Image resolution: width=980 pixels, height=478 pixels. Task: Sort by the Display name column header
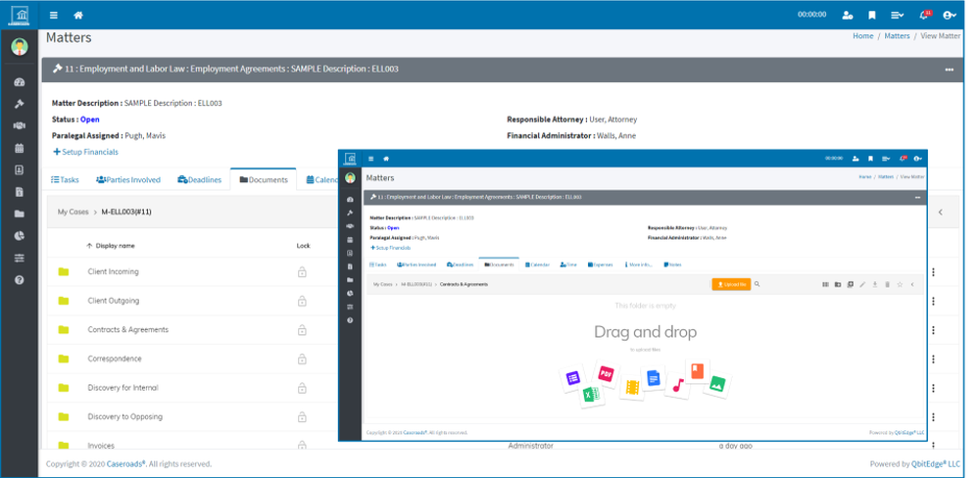click(111, 246)
